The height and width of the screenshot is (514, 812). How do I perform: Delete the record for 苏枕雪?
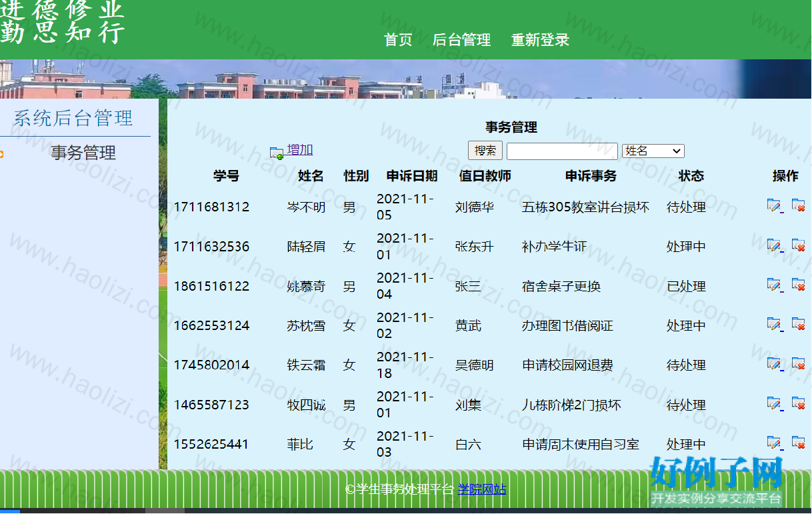coord(798,324)
